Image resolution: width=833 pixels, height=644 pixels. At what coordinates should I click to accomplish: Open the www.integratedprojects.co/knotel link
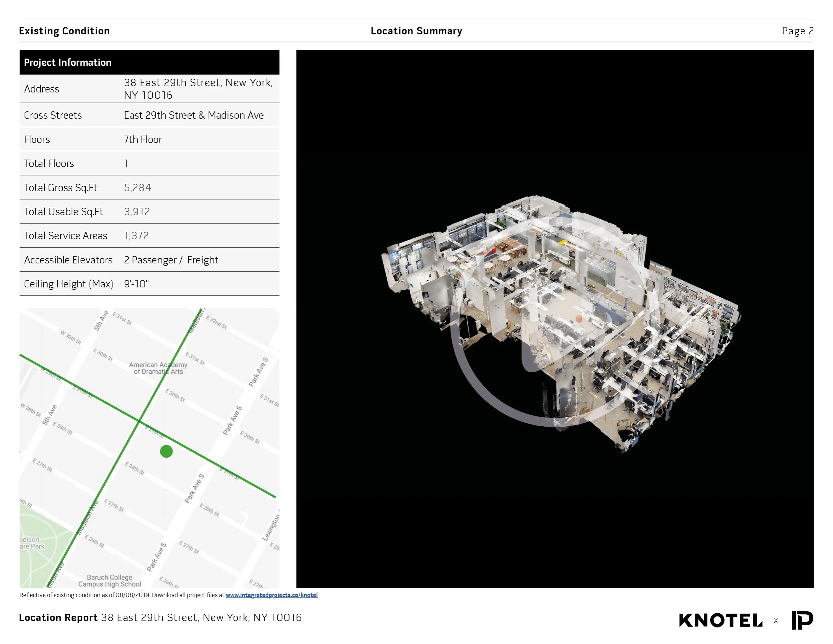coord(271,595)
